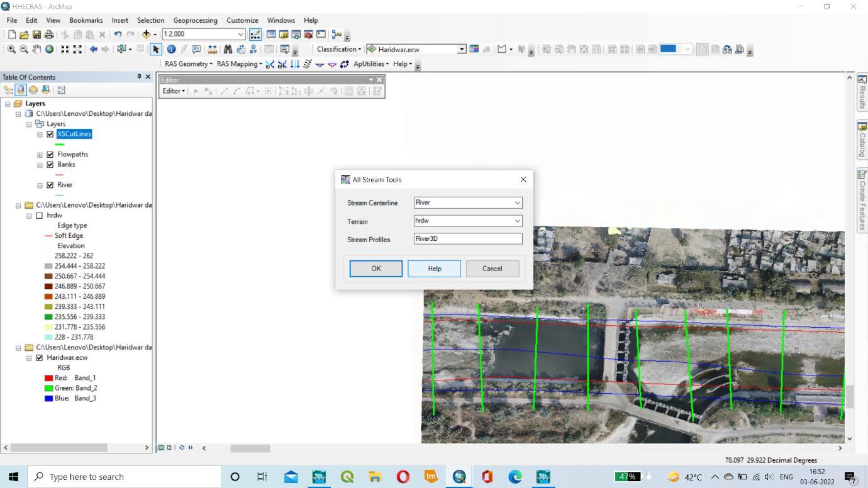This screenshot has width=868, height=488.
Task: Select the Zoom In tool
Action: (11, 49)
